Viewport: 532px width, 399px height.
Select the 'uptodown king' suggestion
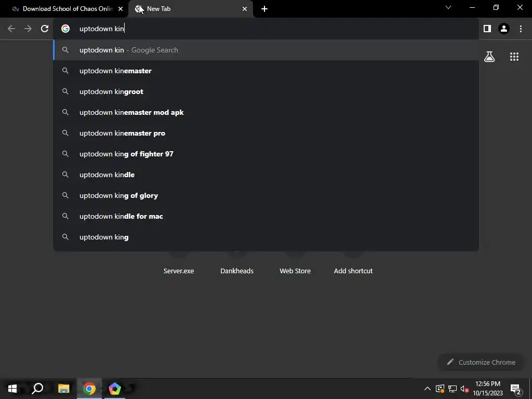point(266,237)
